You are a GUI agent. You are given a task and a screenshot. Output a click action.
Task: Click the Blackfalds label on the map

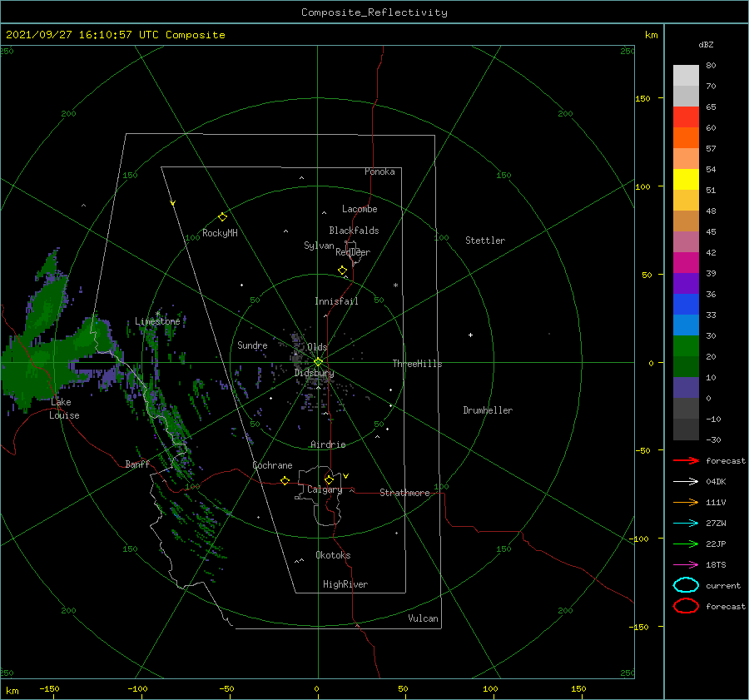(354, 231)
